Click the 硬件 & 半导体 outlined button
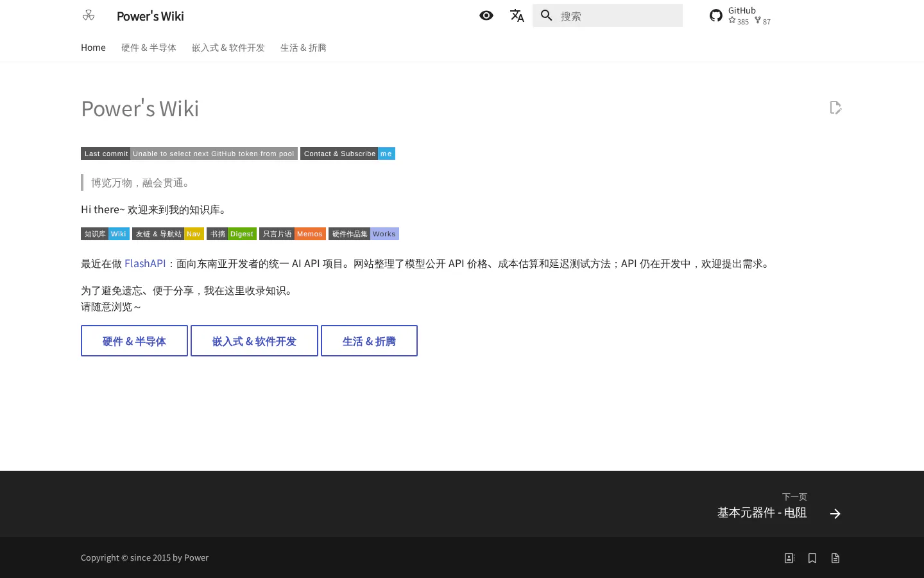Viewport: 924px width, 578px height. pyautogui.click(x=134, y=341)
